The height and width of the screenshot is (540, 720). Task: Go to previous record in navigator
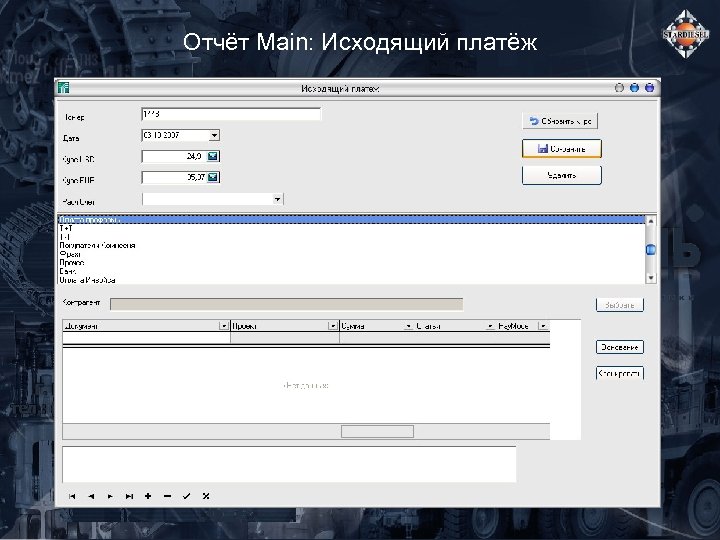pyautogui.click(x=91, y=496)
